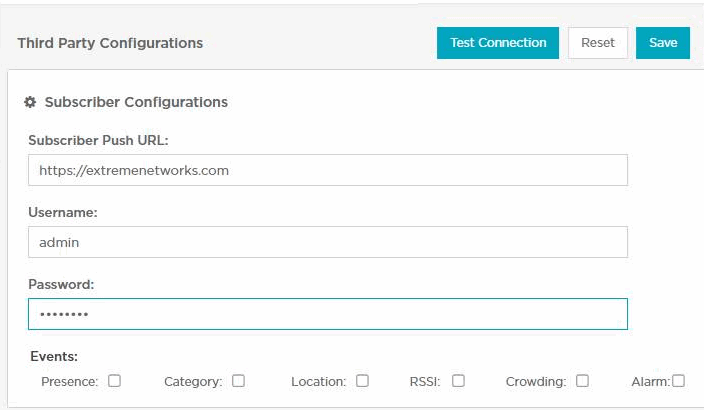This screenshot has height=410, width=704.
Task: Check the Location event box
Action: tap(362, 381)
